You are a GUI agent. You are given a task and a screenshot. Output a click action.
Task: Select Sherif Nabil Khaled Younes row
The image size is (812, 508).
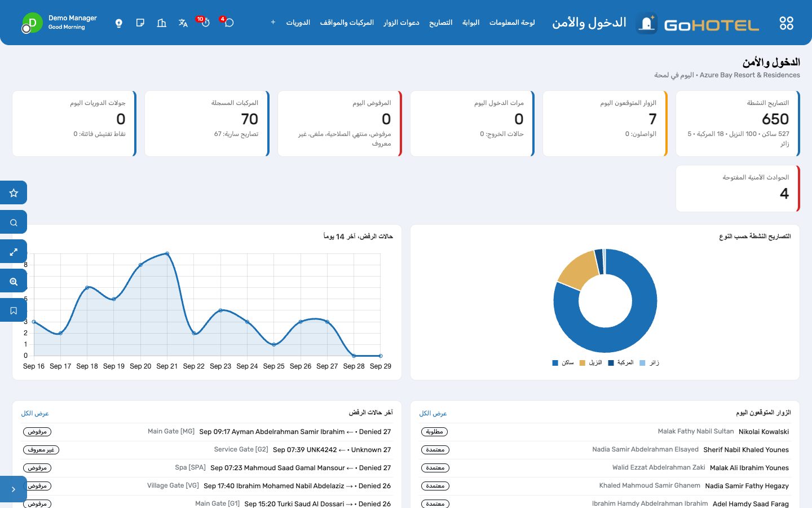(605, 450)
